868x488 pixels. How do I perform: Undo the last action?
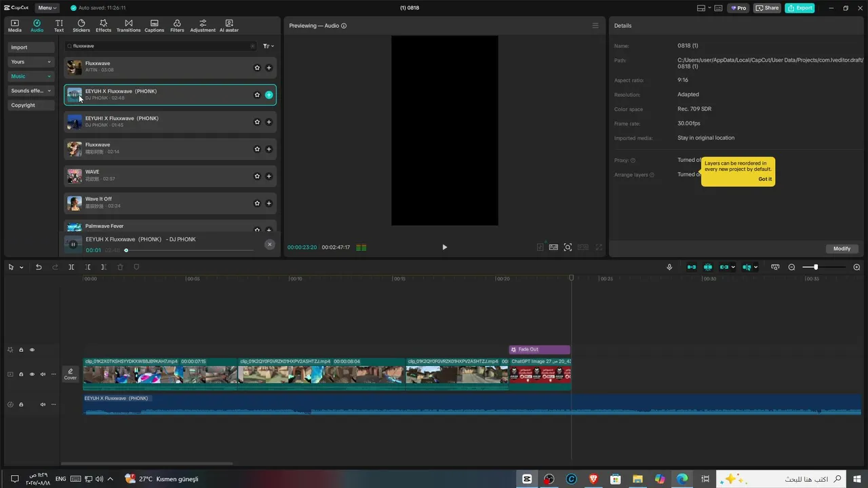pyautogui.click(x=39, y=267)
